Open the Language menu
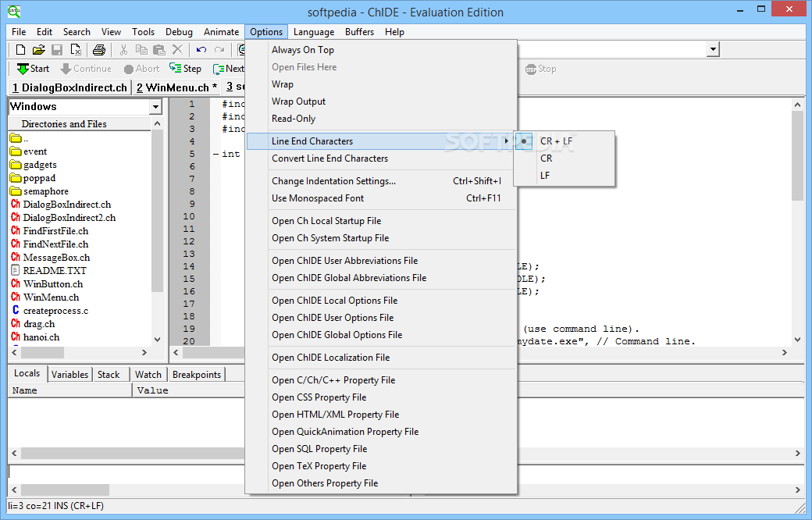812x520 pixels. click(x=314, y=31)
